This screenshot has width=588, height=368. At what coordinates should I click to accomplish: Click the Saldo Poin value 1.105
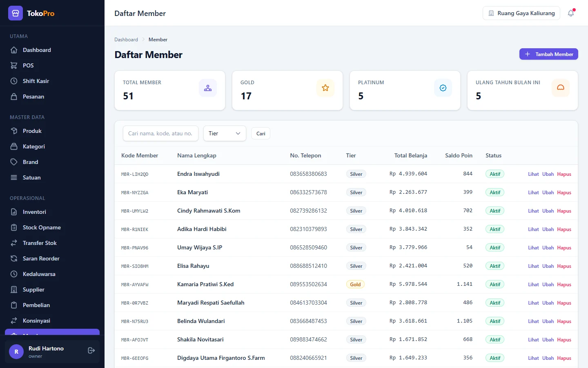click(x=465, y=321)
